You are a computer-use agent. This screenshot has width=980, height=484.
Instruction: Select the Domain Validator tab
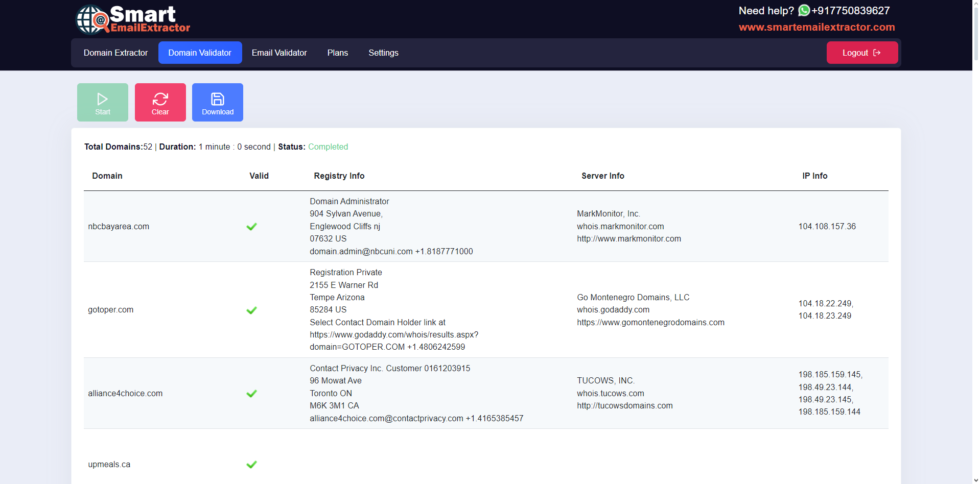[200, 53]
